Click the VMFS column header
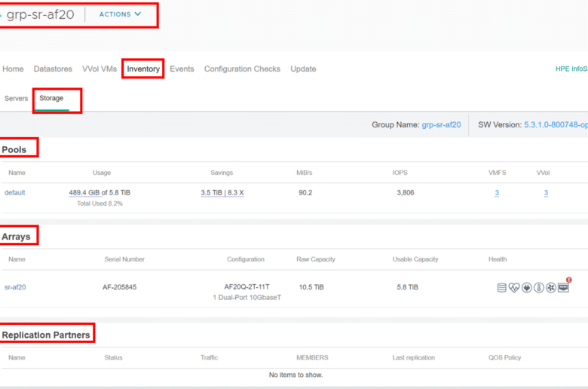 point(498,173)
